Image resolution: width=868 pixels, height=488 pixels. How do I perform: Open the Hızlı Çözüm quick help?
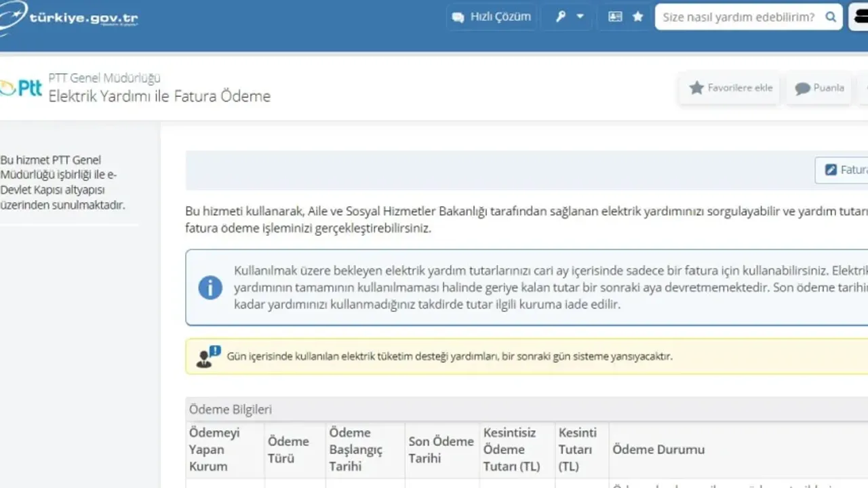pyautogui.click(x=492, y=17)
